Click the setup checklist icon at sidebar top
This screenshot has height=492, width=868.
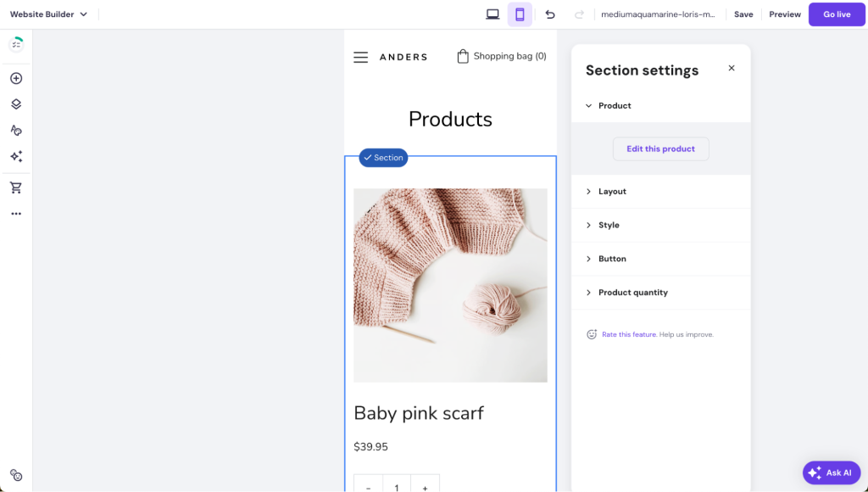15,42
